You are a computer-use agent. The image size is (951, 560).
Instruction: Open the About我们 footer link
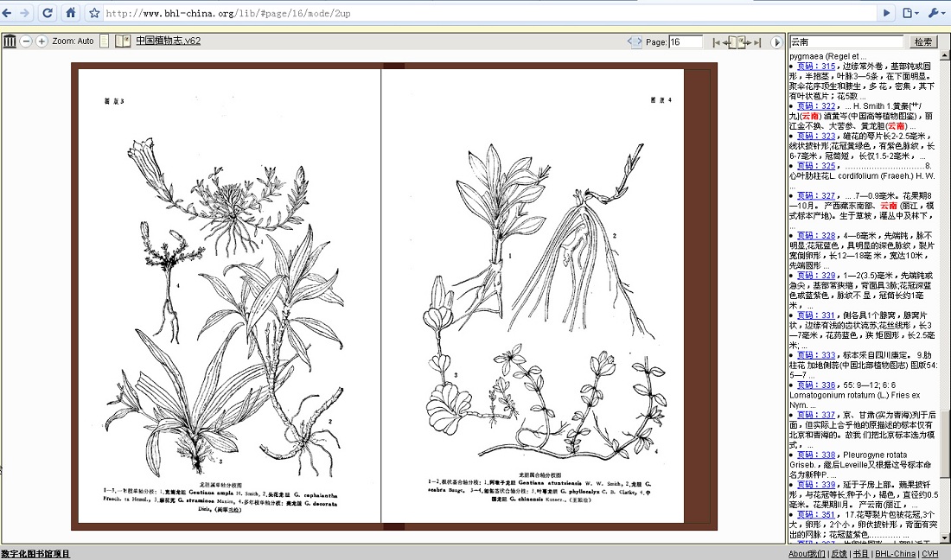click(x=807, y=553)
